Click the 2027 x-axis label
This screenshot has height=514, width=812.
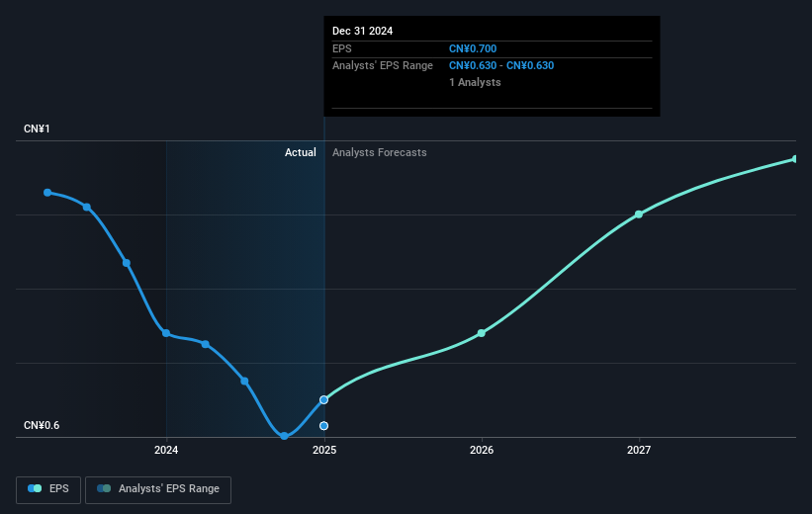tap(639, 450)
